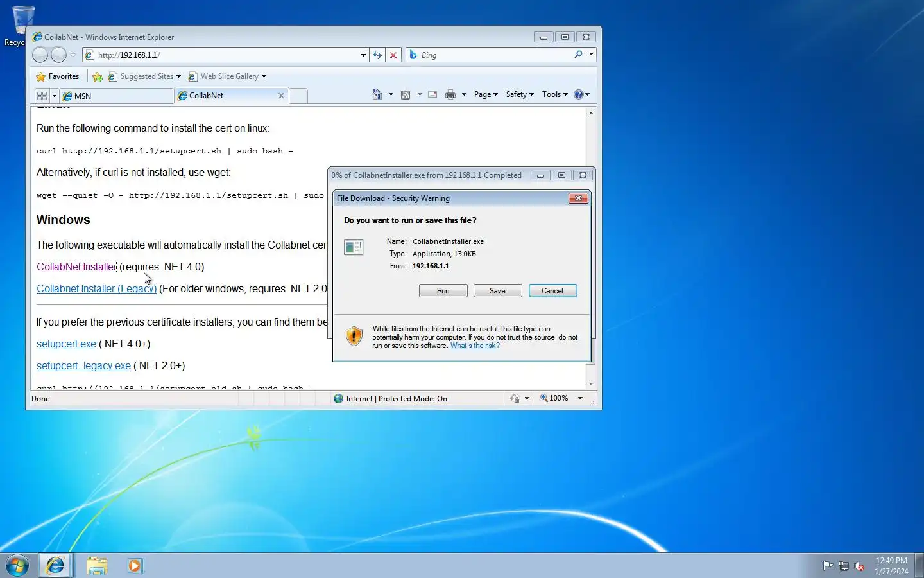Open the Tools menu
The height and width of the screenshot is (578, 924).
(x=554, y=94)
